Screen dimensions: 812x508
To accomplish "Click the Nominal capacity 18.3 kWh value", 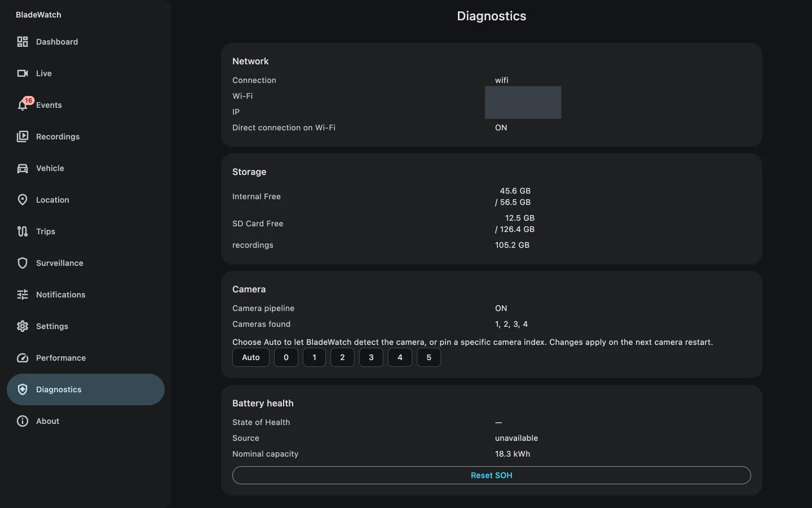I will [x=513, y=454].
